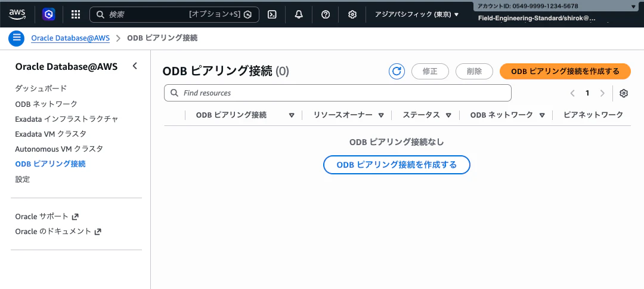Open the services grid menu

coord(76,14)
